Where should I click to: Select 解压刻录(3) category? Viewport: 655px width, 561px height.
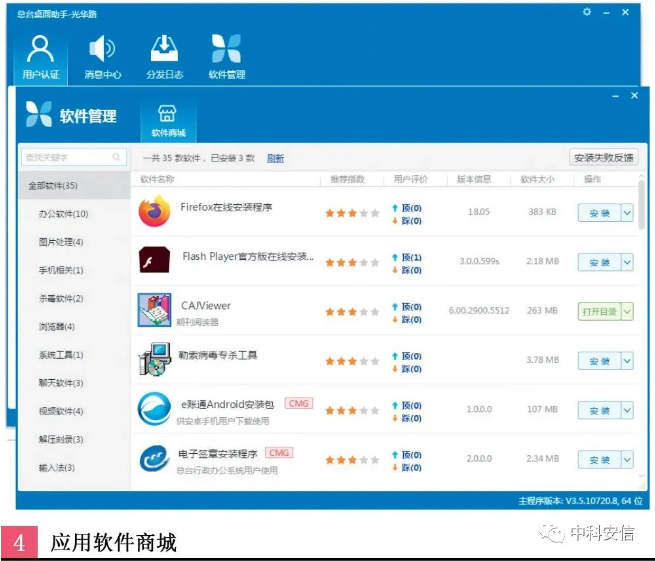(x=61, y=439)
